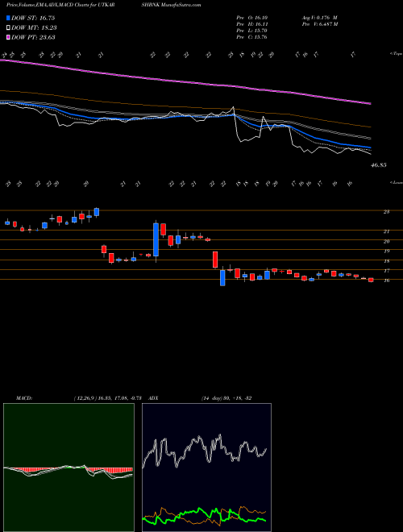The width and height of the screenshot is (403, 532).
Task: Click the last red candlestick near price 16
Action: [x=371, y=280]
